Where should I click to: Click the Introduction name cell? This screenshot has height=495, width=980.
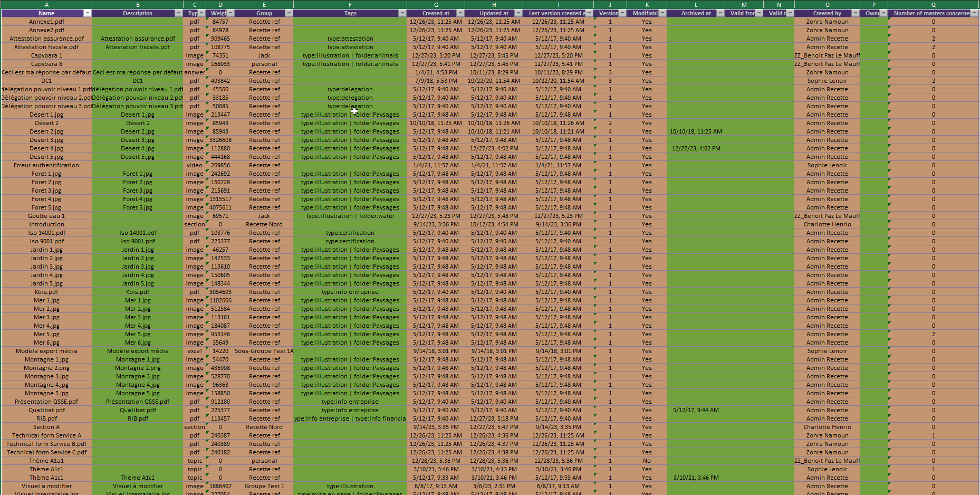click(46, 224)
